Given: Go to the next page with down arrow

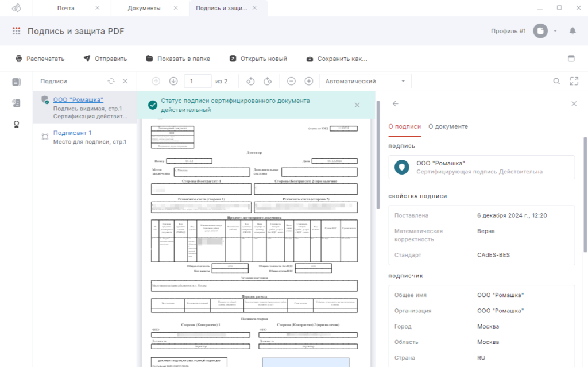Looking at the screenshot, I should click(173, 82).
